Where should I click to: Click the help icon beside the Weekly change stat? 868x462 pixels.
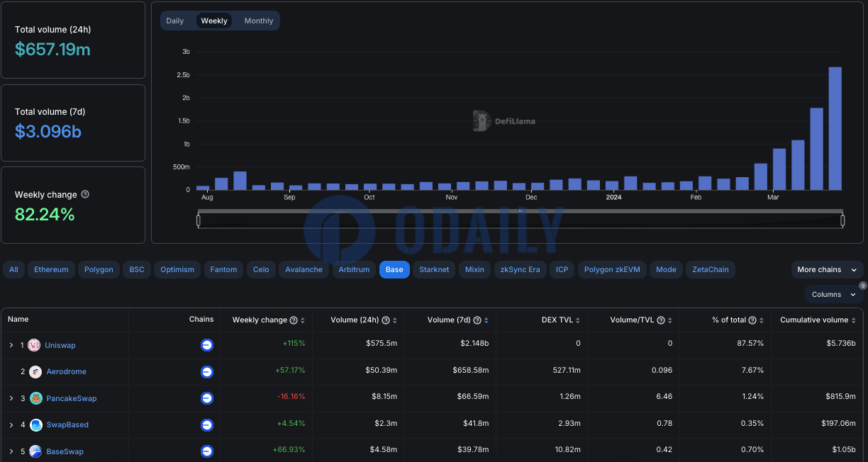pyautogui.click(x=85, y=194)
